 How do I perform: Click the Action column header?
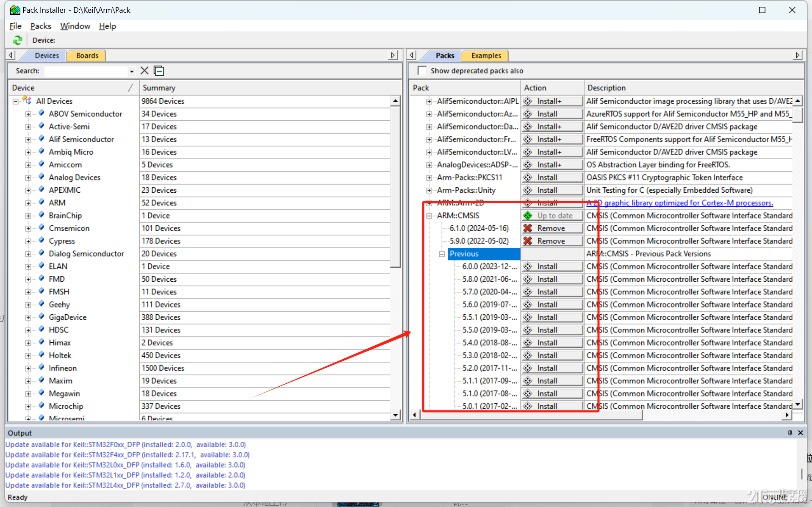click(552, 88)
